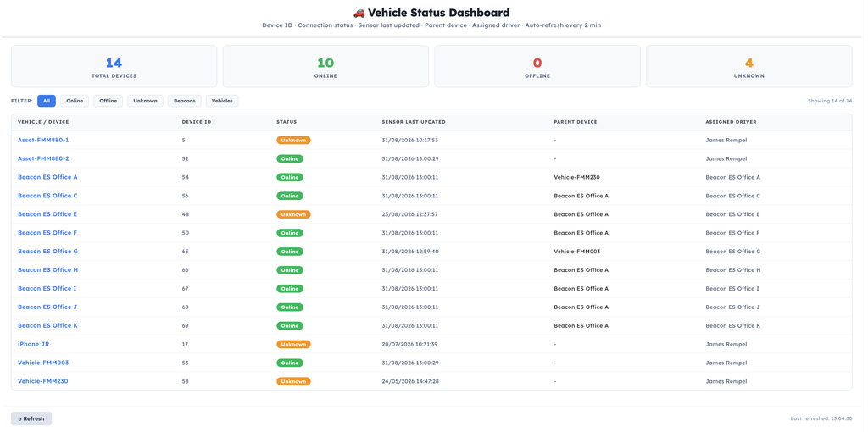868x432 pixels.
Task: Click the Online count summary card
Action: coord(325,66)
